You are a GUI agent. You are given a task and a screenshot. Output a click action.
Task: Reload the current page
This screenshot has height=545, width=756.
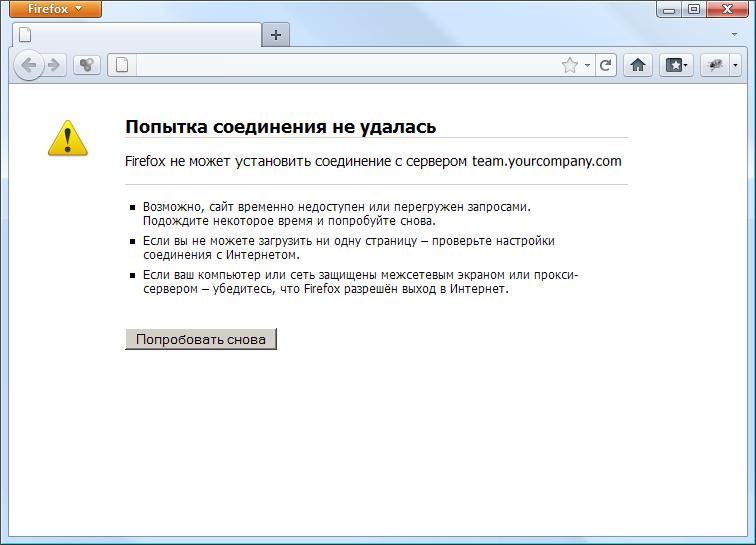coord(606,65)
